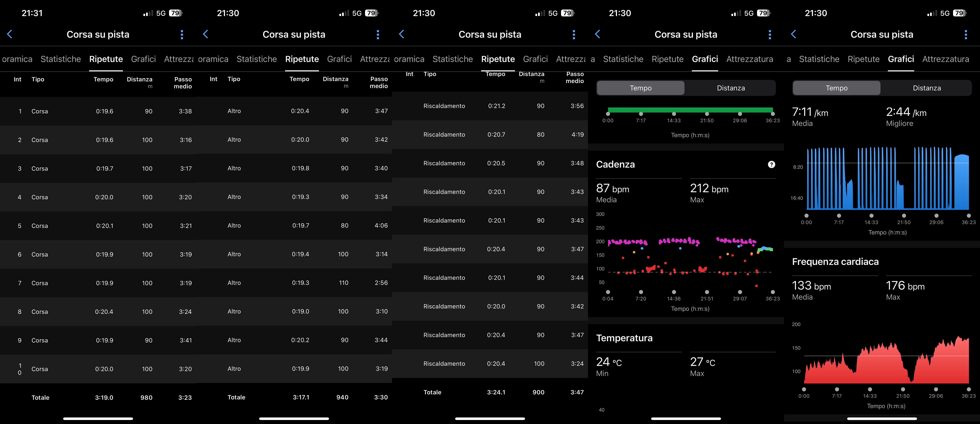Tap interval 5 Corsa time 0:20.1
This screenshot has height=424, width=980.
click(105, 226)
